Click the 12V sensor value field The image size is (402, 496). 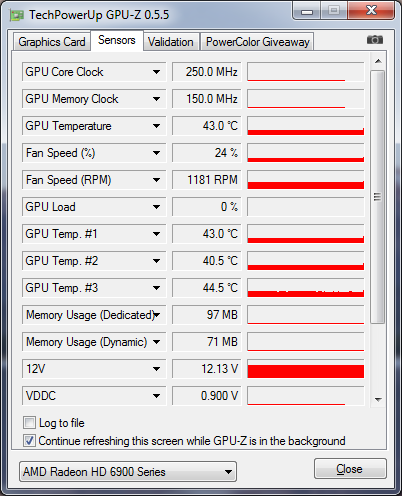[x=206, y=369]
